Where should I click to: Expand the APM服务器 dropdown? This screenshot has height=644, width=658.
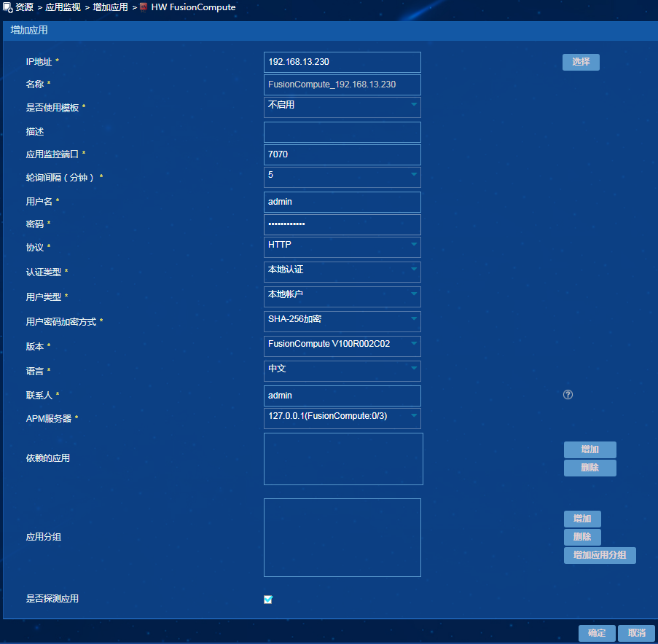342,418
